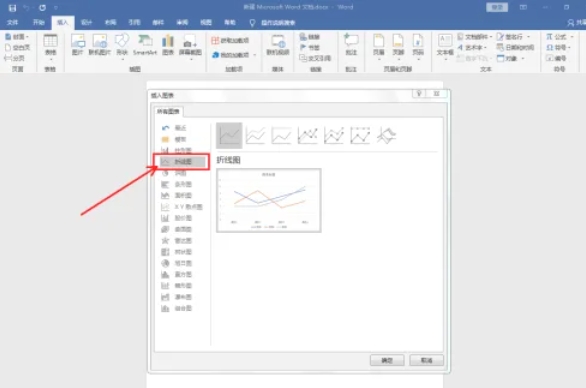Click 编号 (Number) in the symbols group
The height and width of the screenshot is (388, 586).
[x=556, y=58]
